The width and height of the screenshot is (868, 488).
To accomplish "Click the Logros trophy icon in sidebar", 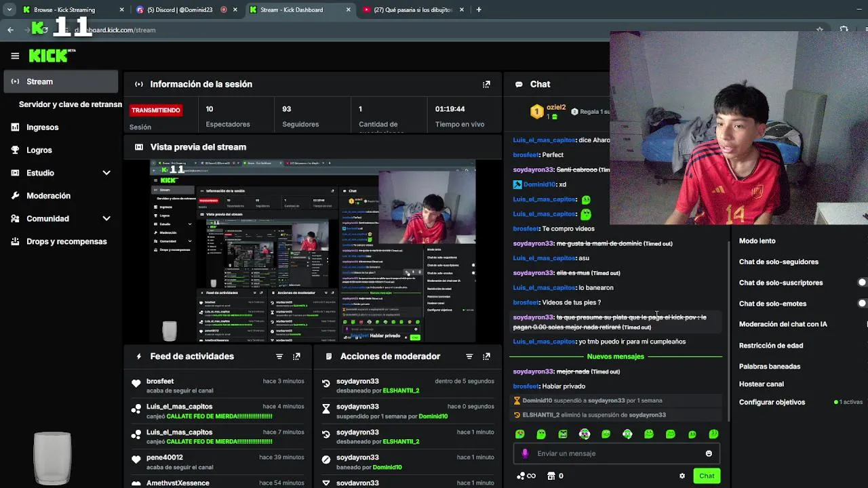I will pyautogui.click(x=15, y=150).
